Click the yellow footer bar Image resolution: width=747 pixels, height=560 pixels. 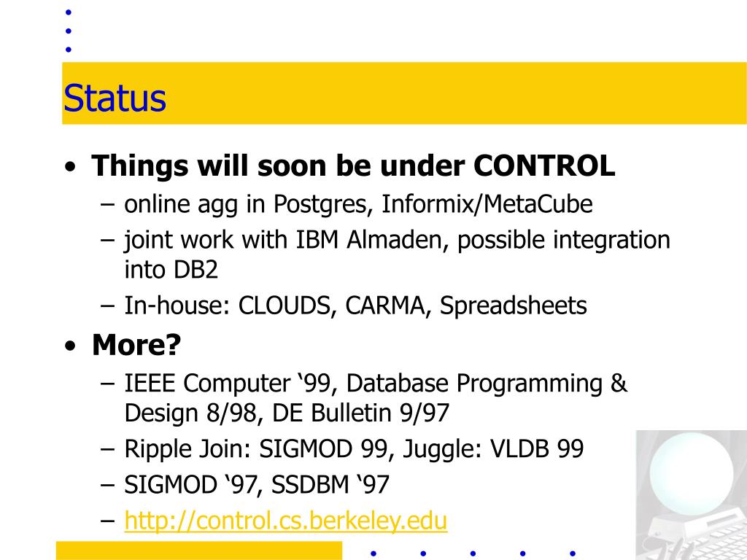click(x=199, y=551)
